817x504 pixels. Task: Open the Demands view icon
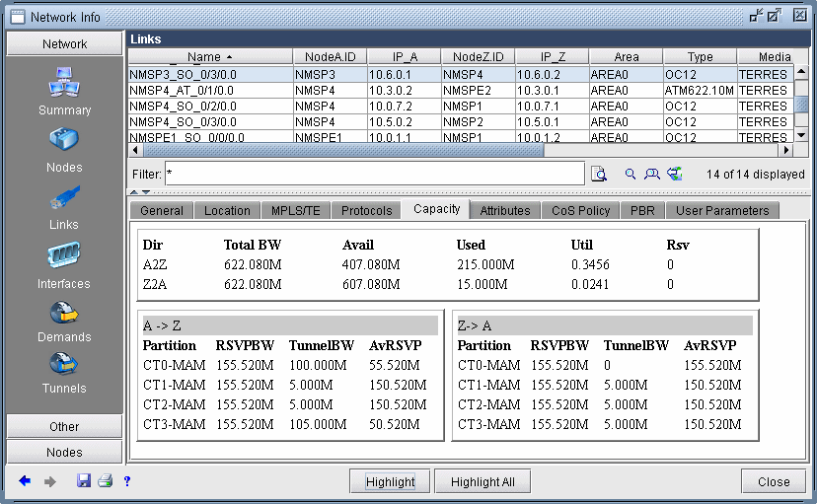pos(64,312)
